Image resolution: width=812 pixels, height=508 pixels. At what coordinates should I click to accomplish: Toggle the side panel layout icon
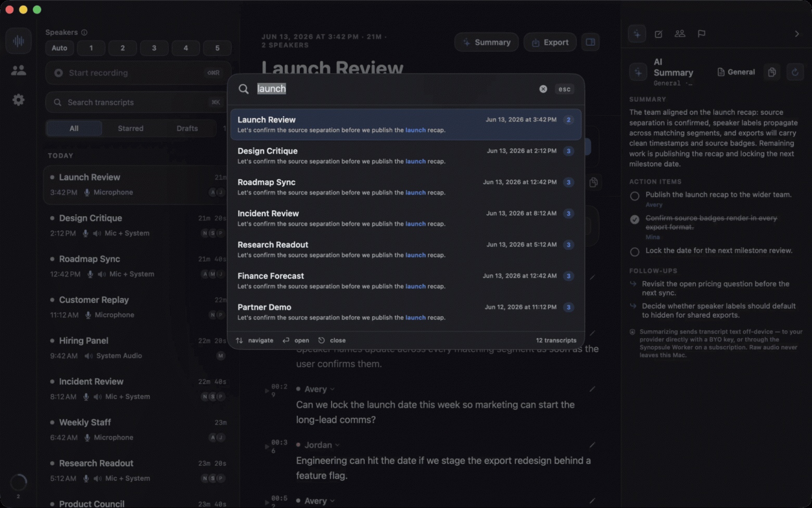pyautogui.click(x=590, y=42)
